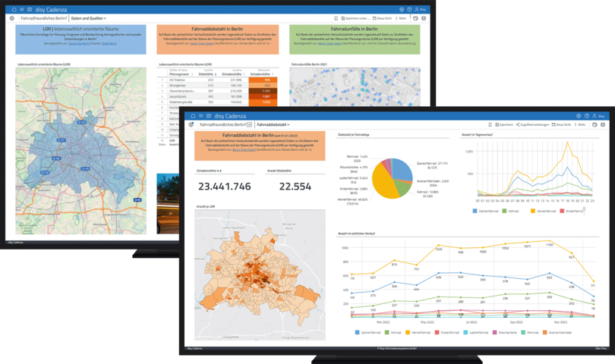
Task: Click 'Speichern' in front window toolbar
Action: click(504, 124)
